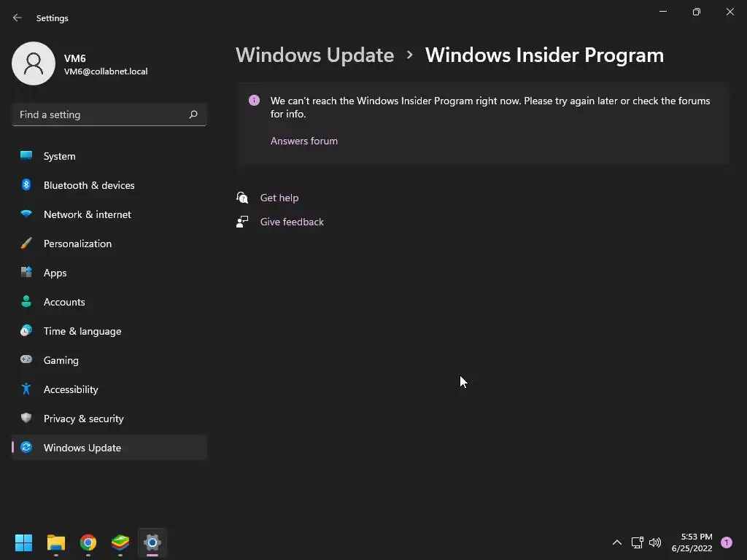Click the Wi-Fi network icon
Screen dimensions: 747x560
coord(26,214)
